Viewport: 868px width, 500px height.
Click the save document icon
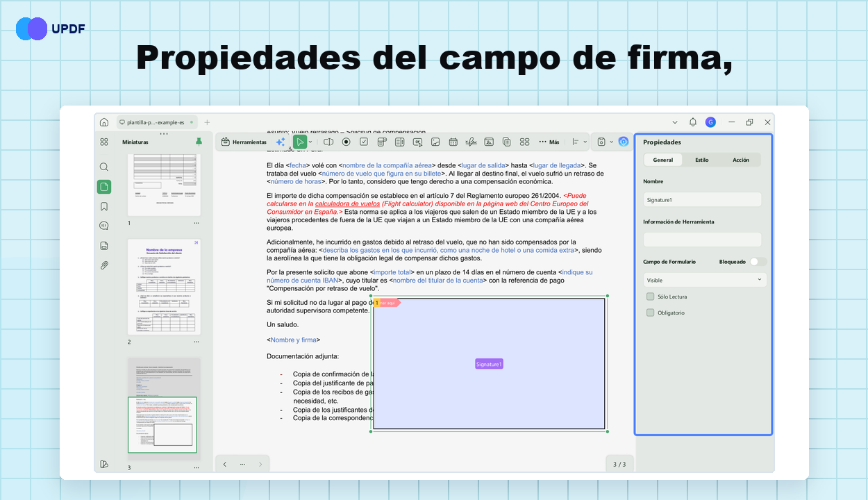pos(602,142)
